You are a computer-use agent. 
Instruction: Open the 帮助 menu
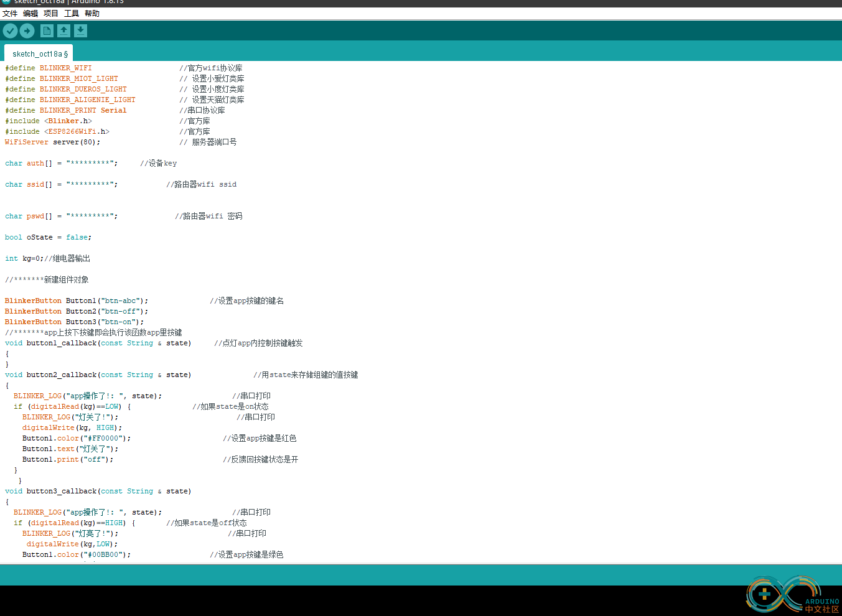(x=92, y=13)
